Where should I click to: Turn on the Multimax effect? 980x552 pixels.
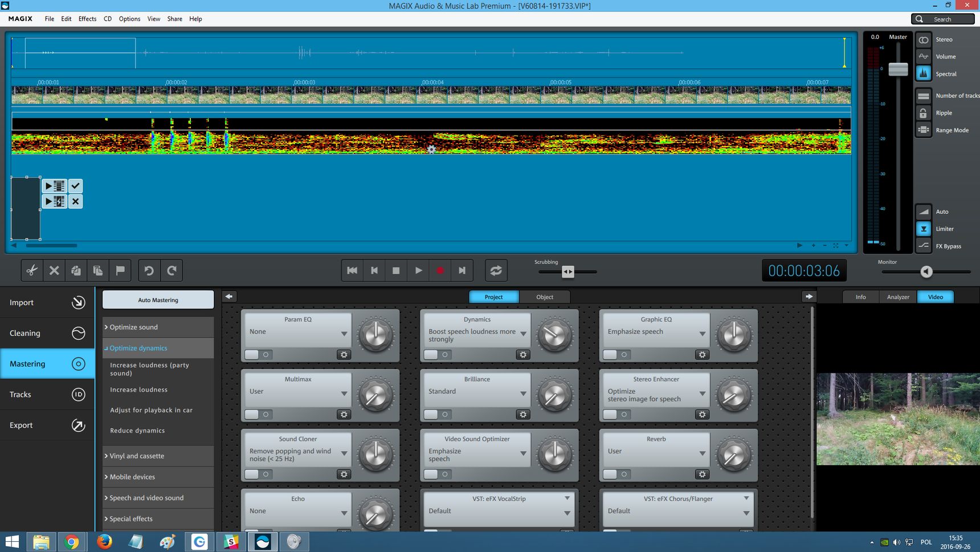click(258, 415)
